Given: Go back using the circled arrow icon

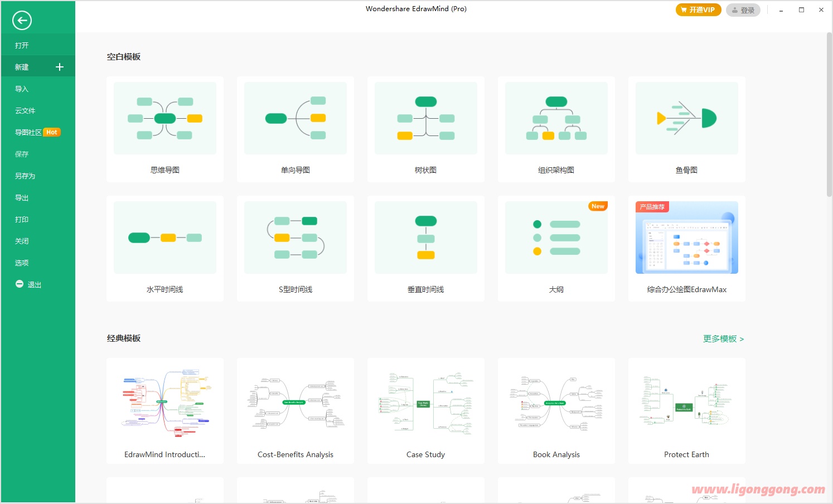Looking at the screenshot, I should click(x=22, y=21).
